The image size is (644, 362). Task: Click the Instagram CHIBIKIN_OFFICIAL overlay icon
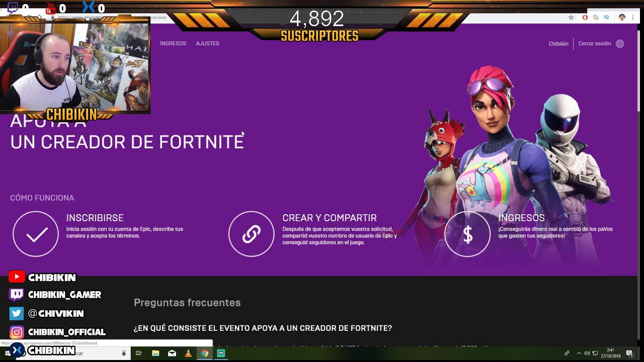pos(17,332)
